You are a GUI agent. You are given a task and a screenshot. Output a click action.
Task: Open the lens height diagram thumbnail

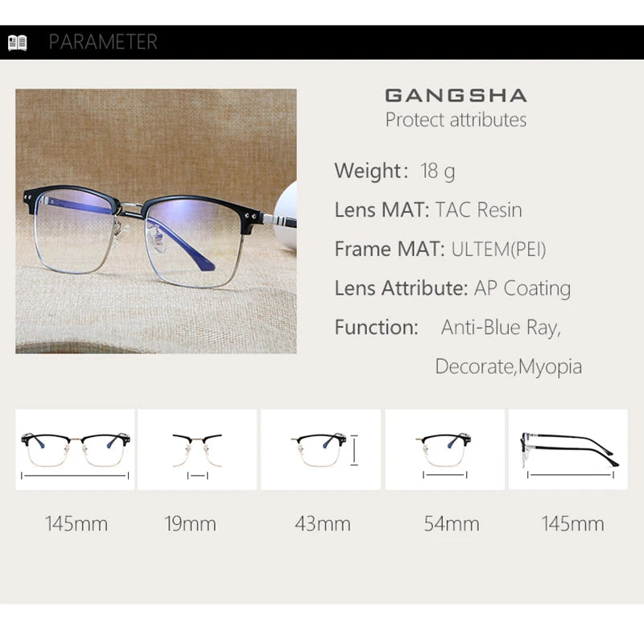pos(320,449)
